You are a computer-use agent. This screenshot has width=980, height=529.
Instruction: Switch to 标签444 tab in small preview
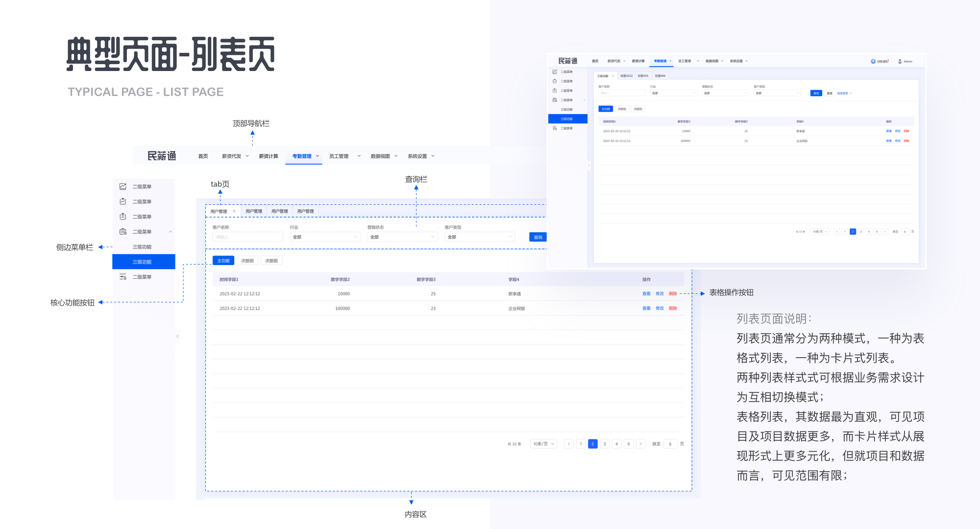[x=660, y=76]
